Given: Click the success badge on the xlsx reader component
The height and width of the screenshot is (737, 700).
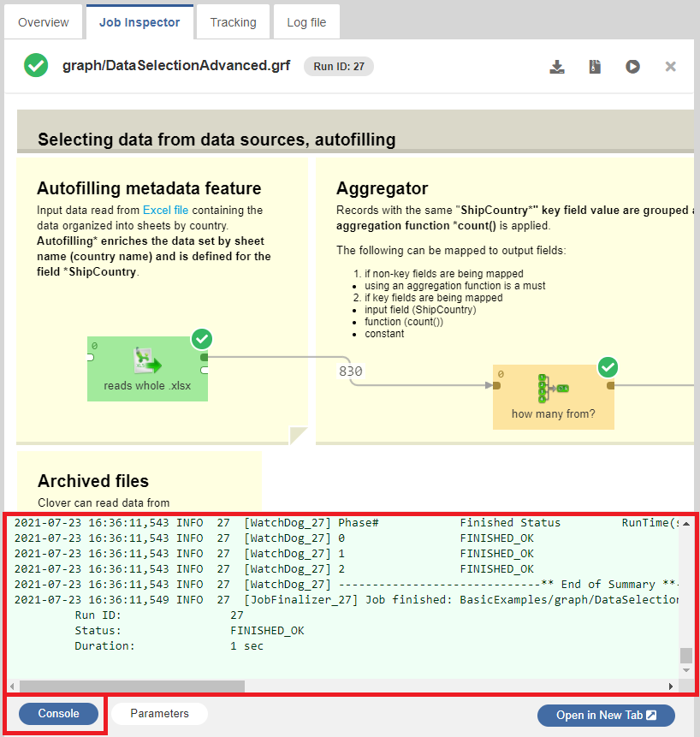Looking at the screenshot, I should (x=201, y=339).
